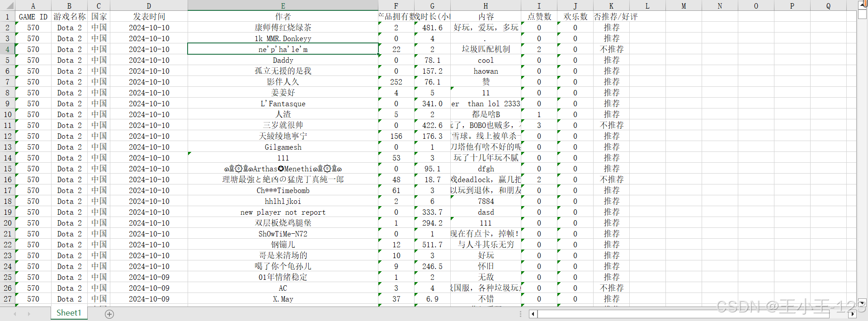868x321 pixels.
Task: Click the next sheet navigation arrow
Action: pyautogui.click(x=29, y=314)
